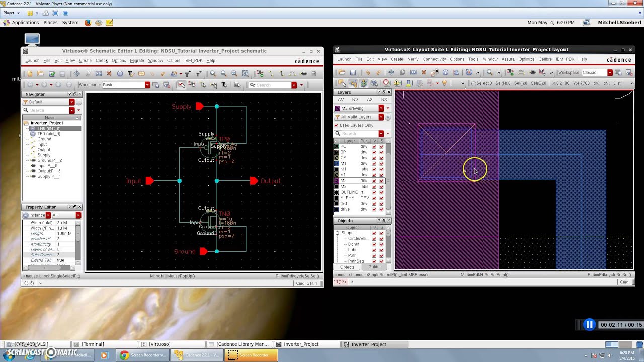
Task: Open Navigator Default filter dropdown
Action: point(72,102)
